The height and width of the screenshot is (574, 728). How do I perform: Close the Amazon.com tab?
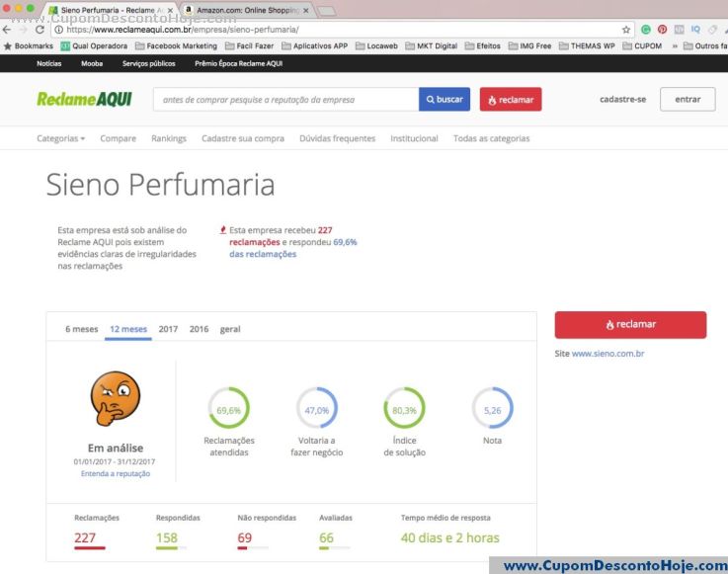305,10
